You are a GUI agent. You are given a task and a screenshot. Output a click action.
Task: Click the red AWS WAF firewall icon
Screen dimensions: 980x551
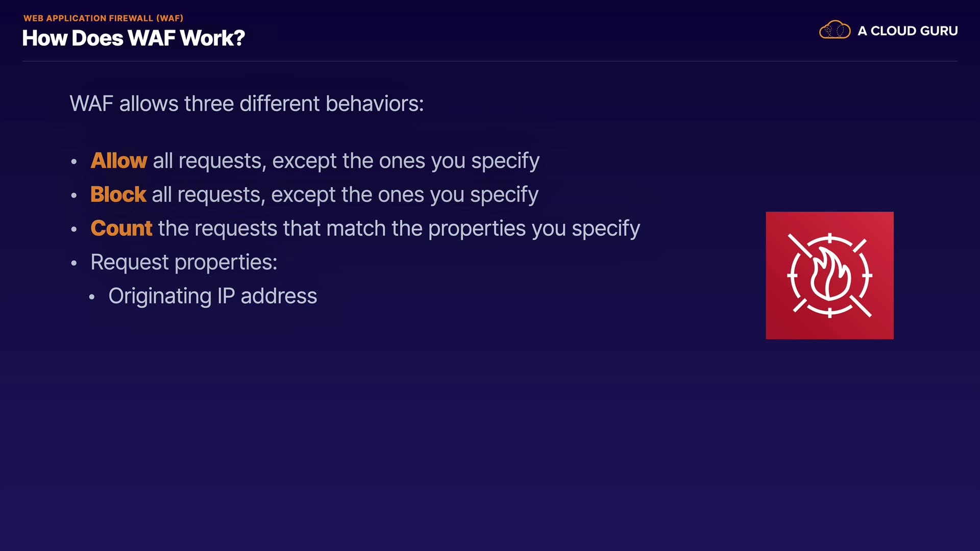coord(829,275)
